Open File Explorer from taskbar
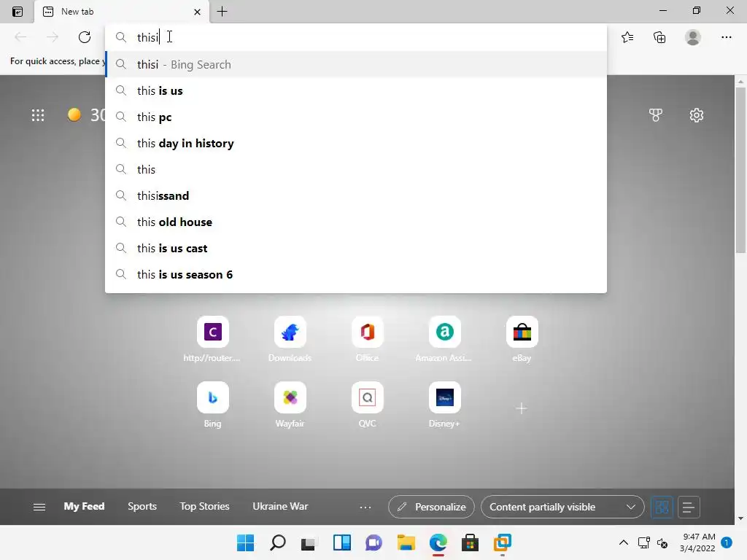The width and height of the screenshot is (747, 560). tap(406, 542)
